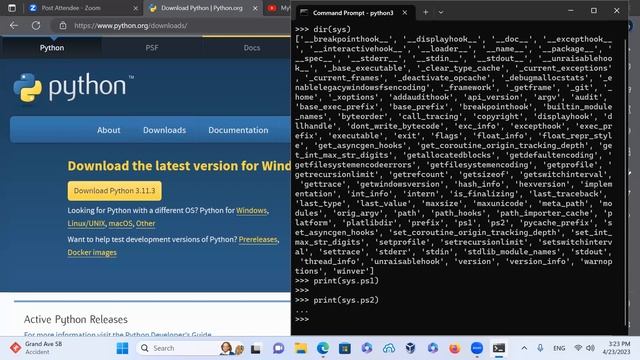
Task: Show hidden system tray icons
Action: (524, 348)
